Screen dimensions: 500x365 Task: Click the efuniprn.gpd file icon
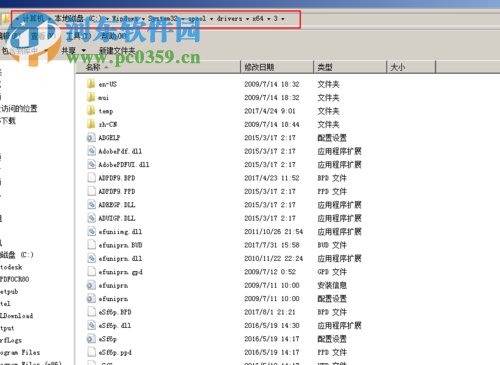pyautogui.click(x=91, y=271)
